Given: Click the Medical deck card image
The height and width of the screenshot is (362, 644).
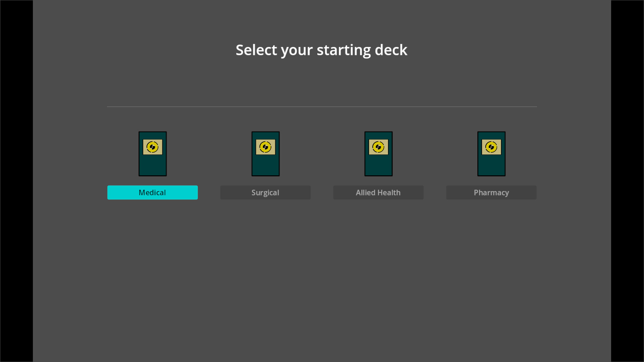Looking at the screenshot, I should coord(153,154).
